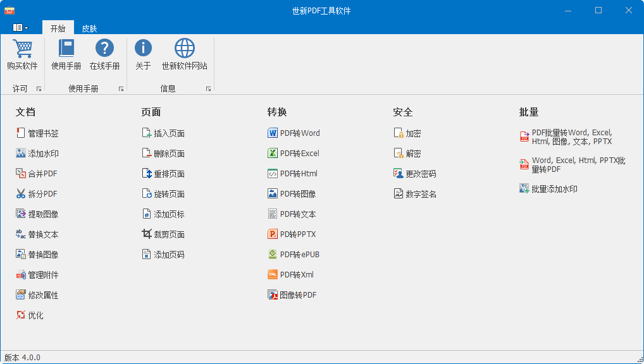Select the 开始 (Start) ribbon tab
The image size is (644, 364).
(x=58, y=28)
